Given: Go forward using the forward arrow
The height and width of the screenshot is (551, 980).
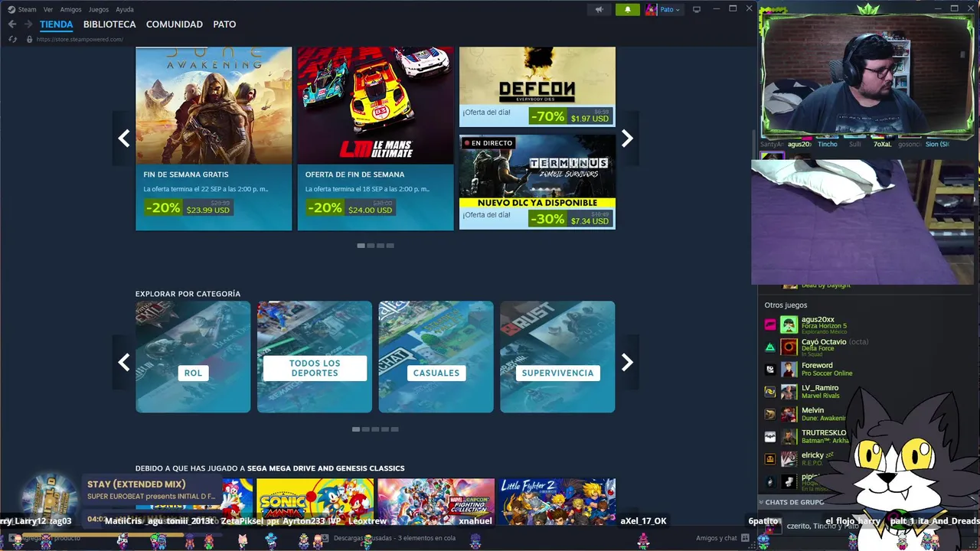Looking at the screenshot, I should (x=28, y=24).
